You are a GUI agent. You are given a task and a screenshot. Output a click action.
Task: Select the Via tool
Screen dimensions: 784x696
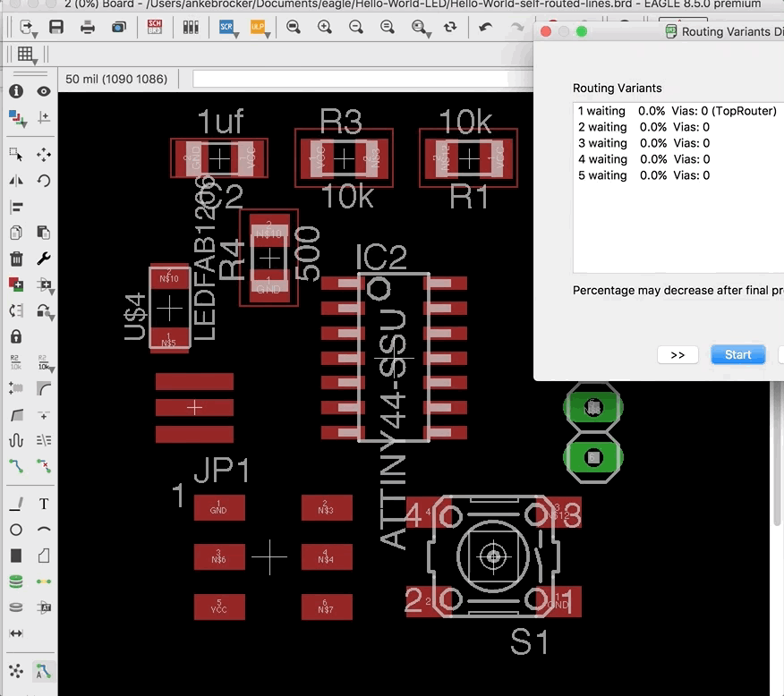point(16,581)
